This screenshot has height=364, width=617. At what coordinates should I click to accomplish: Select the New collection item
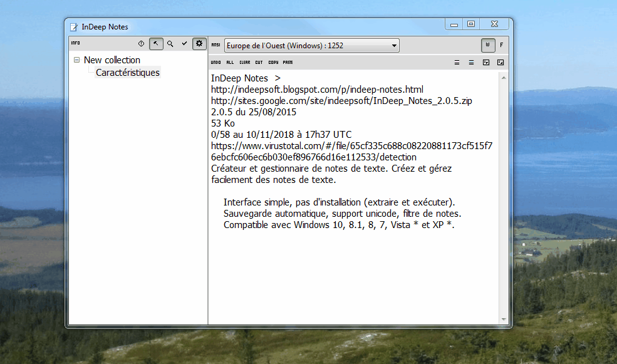(x=112, y=60)
